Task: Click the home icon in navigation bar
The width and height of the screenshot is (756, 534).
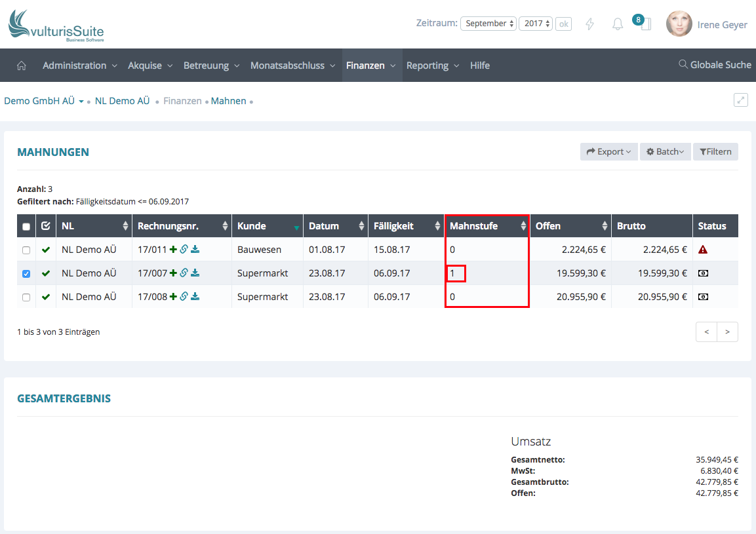Action: point(22,66)
